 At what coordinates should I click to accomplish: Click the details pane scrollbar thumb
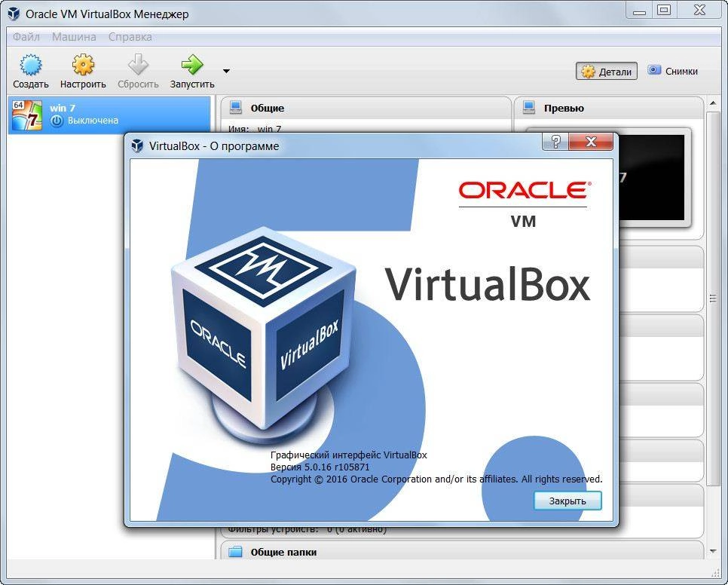[x=713, y=298]
